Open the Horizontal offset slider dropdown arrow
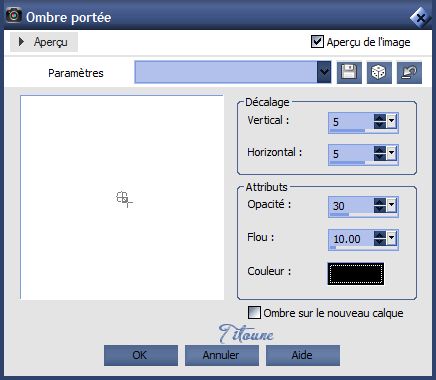 coord(391,153)
